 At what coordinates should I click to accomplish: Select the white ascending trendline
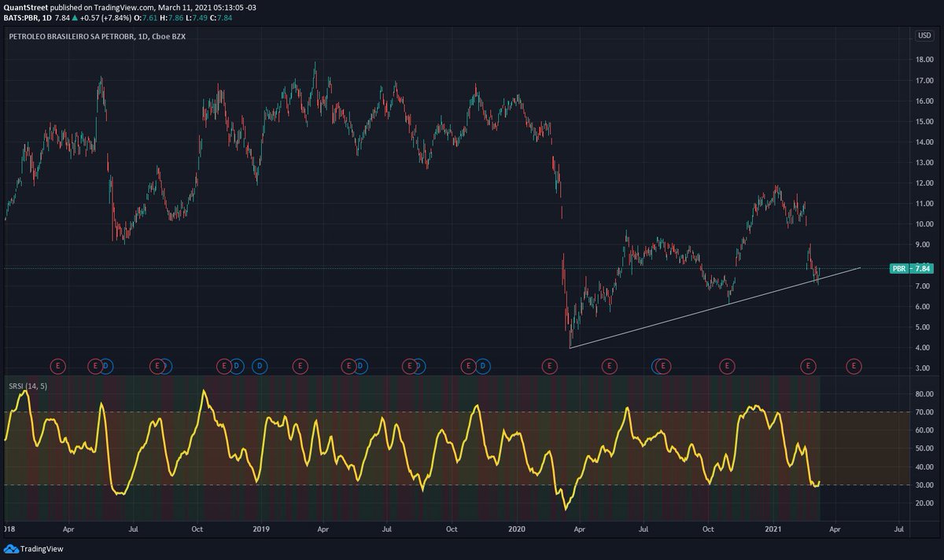tap(714, 308)
